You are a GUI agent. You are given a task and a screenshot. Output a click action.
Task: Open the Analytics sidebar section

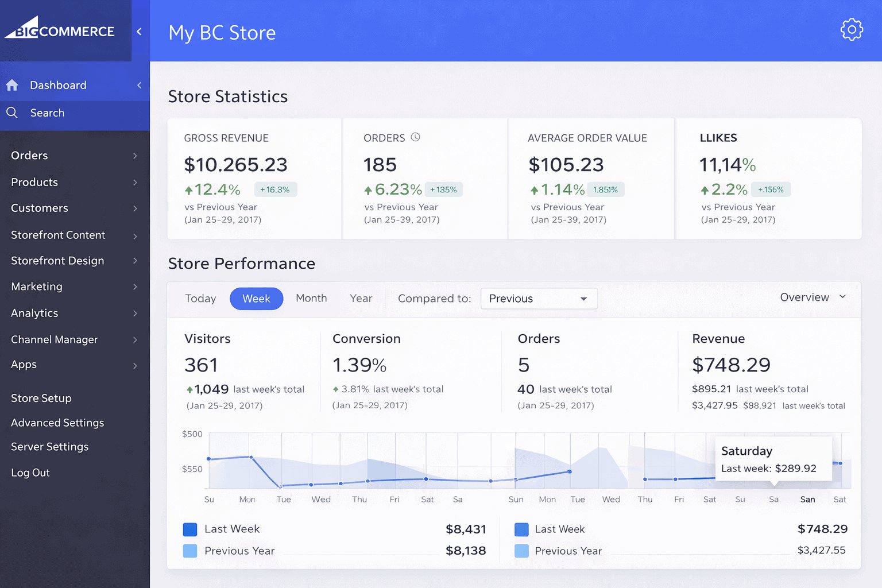click(x=34, y=313)
